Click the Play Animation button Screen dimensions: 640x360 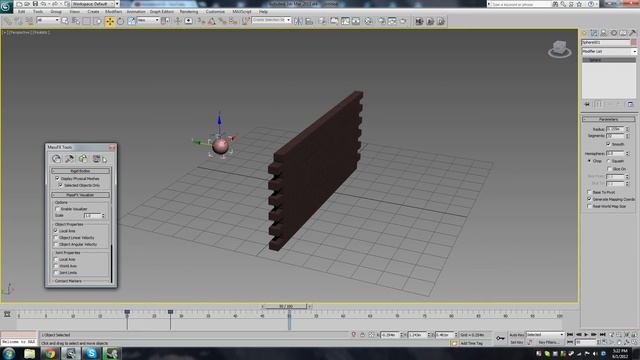[586, 335]
